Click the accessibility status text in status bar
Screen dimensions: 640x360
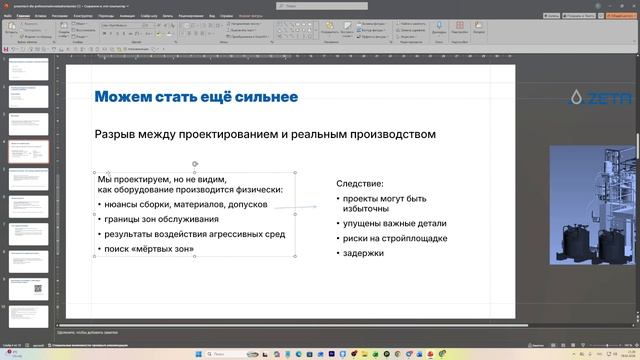click(88, 345)
